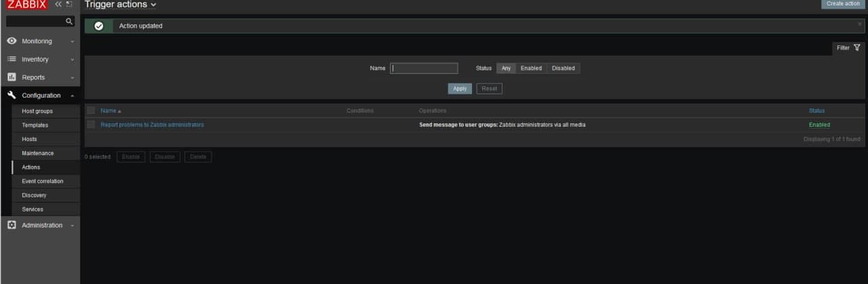Click "Send message to user groups" operation text

click(x=458, y=125)
